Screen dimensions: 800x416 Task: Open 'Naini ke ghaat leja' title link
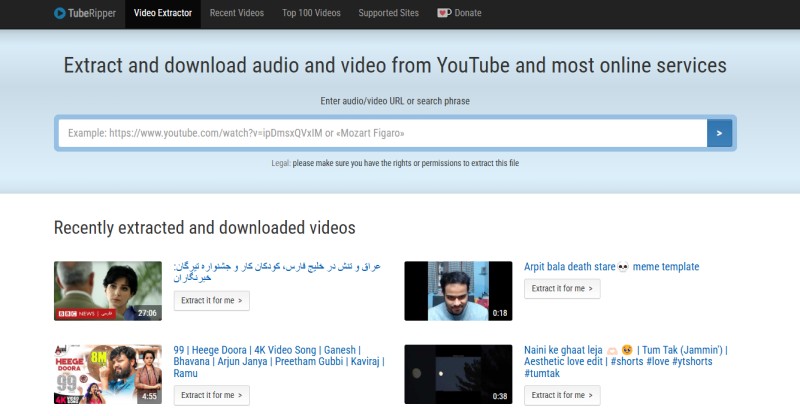(x=626, y=361)
